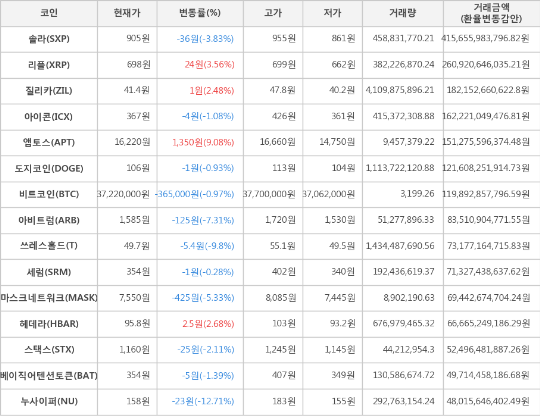Click SXP change -36원(-3.83%)
540x416 pixels.
tap(205, 39)
